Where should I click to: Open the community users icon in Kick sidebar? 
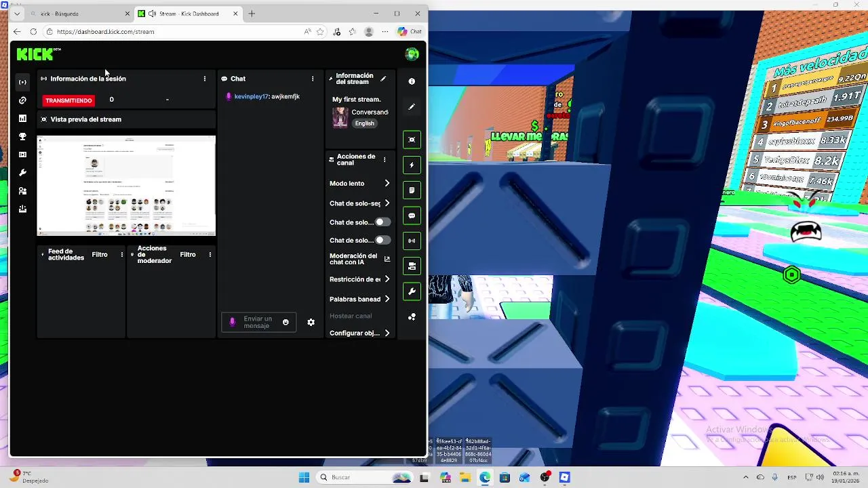point(22,191)
